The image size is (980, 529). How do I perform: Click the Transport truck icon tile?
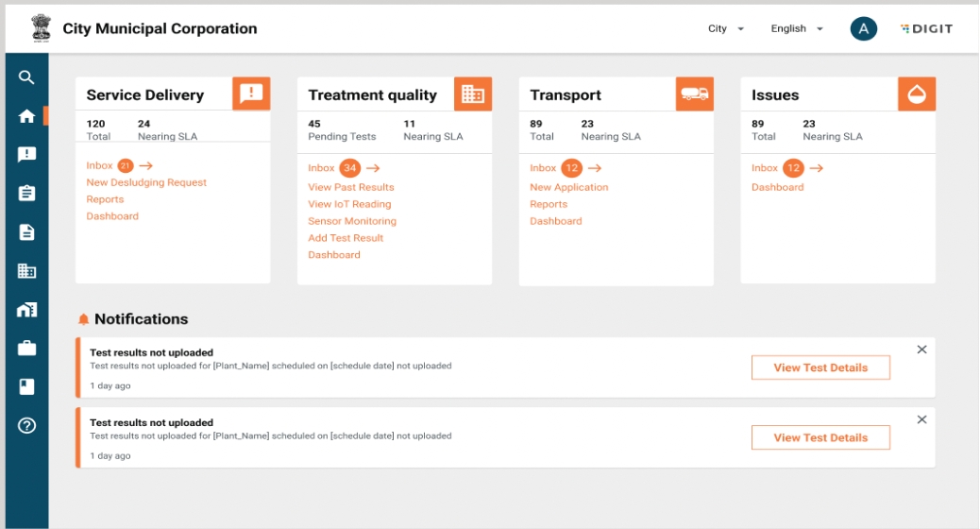pos(694,94)
